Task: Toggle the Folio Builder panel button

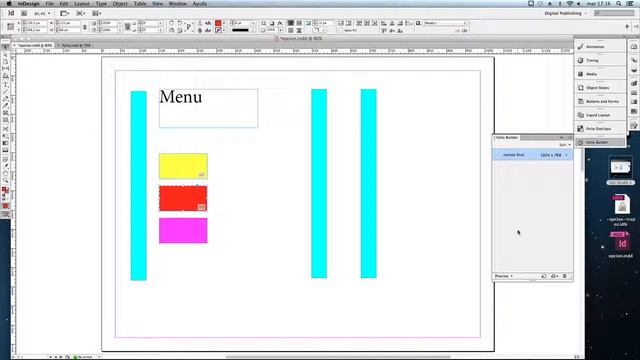Action: pos(600,142)
